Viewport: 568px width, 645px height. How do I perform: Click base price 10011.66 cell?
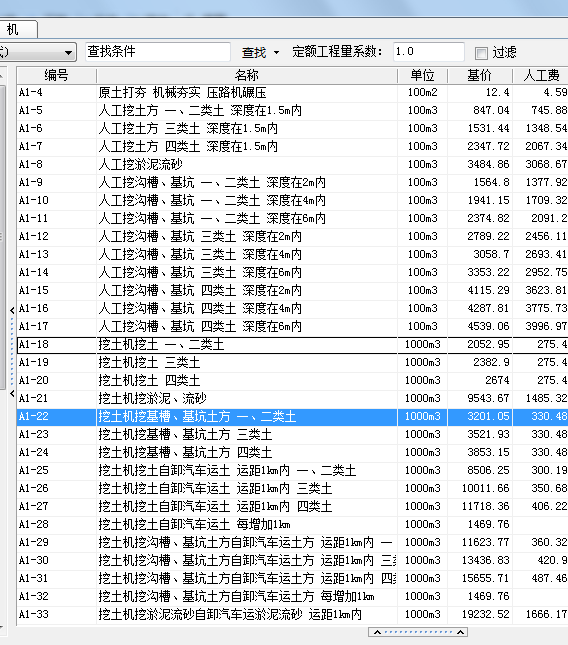point(480,489)
